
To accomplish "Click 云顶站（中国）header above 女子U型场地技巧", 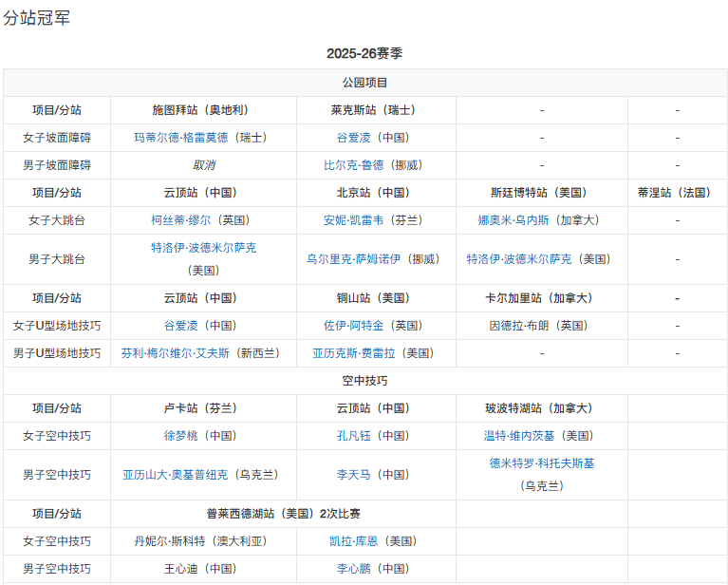I will pos(203,298).
